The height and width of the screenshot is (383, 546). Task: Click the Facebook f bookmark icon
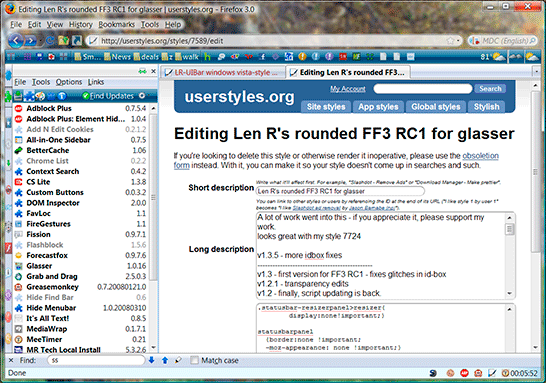[262, 56]
